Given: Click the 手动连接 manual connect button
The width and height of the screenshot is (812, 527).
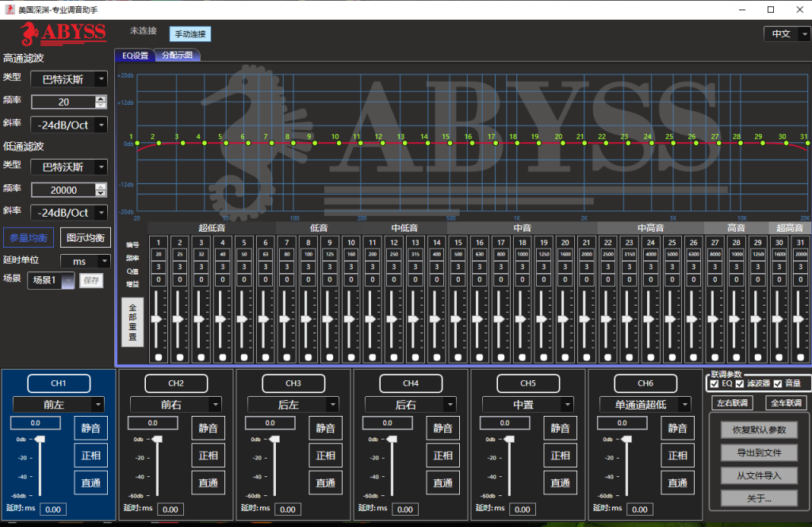Looking at the screenshot, I should tap(190, 33).
